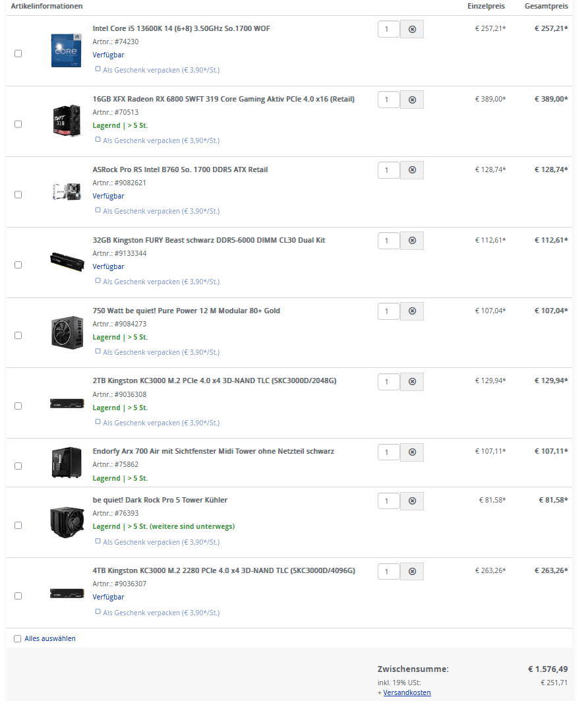Edit quantity field for Endorfy Arx 700 Air
The image size is (588, 701).
pos(389,452)
